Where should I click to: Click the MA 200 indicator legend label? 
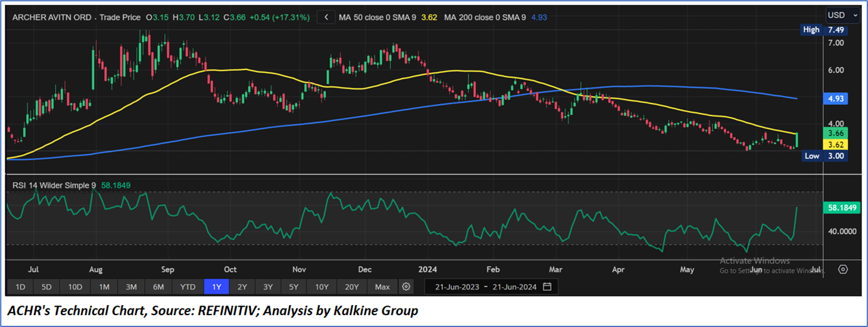click(x=485, y=18)
